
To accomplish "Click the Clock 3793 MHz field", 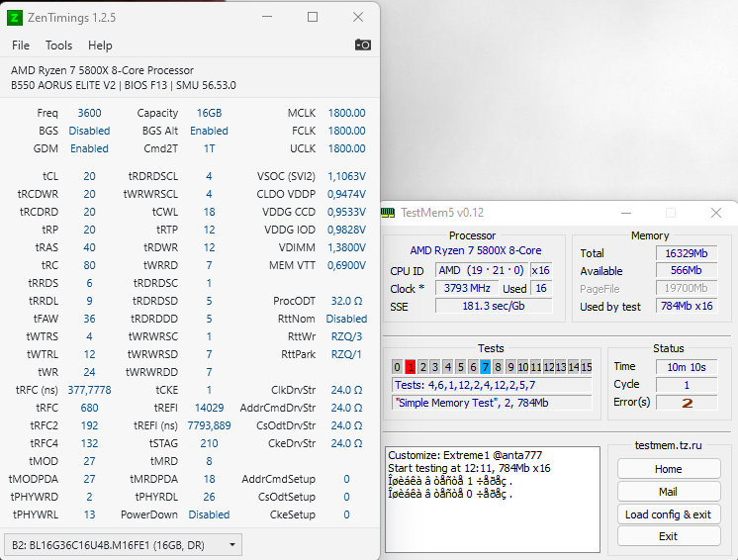I will tap(467, 288).
